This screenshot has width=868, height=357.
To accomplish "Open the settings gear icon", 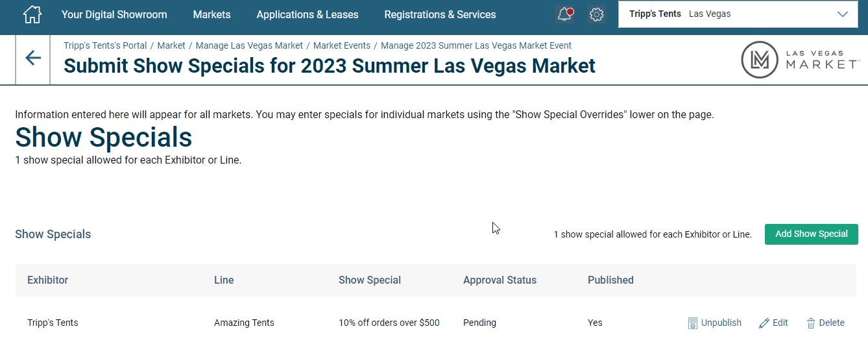I will (597, 14).
